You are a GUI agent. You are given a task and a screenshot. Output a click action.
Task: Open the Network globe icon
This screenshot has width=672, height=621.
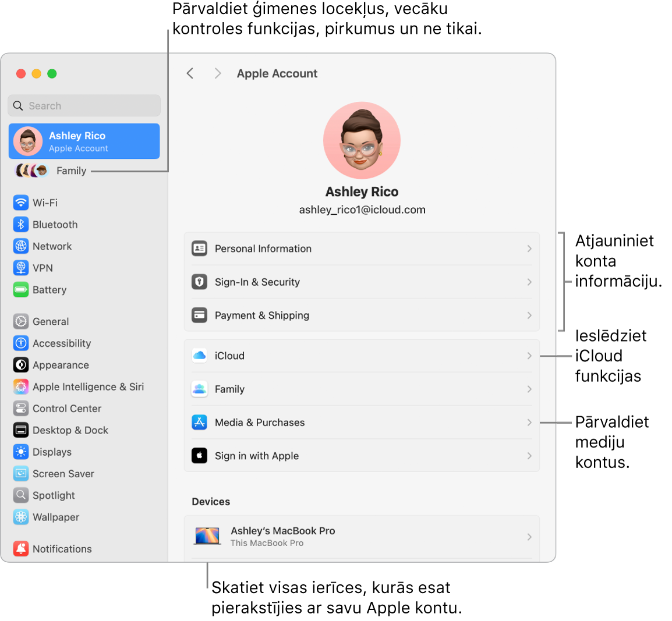point(20,246)
